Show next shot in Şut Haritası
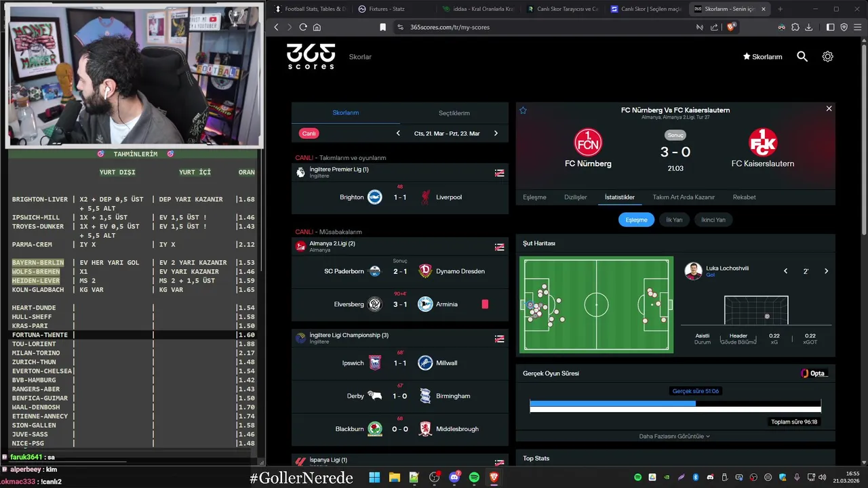The height and width of the screenshot is (488, 868). (826, 271)
